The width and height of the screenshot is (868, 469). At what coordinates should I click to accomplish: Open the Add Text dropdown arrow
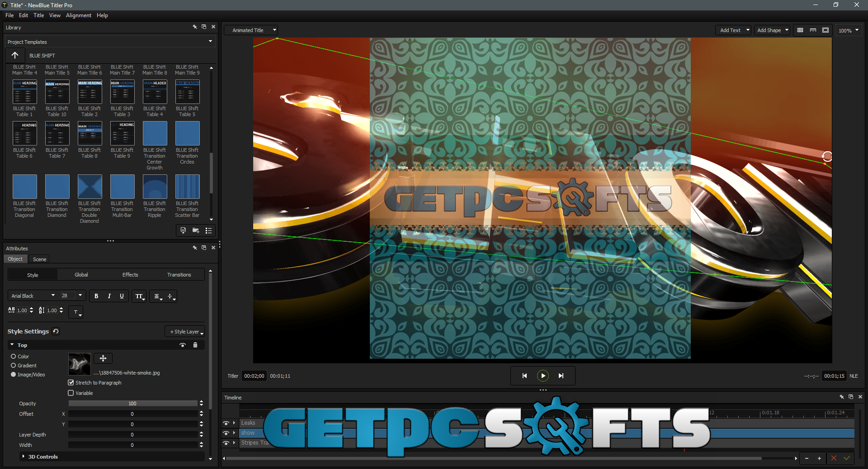(x=748, y=30)
